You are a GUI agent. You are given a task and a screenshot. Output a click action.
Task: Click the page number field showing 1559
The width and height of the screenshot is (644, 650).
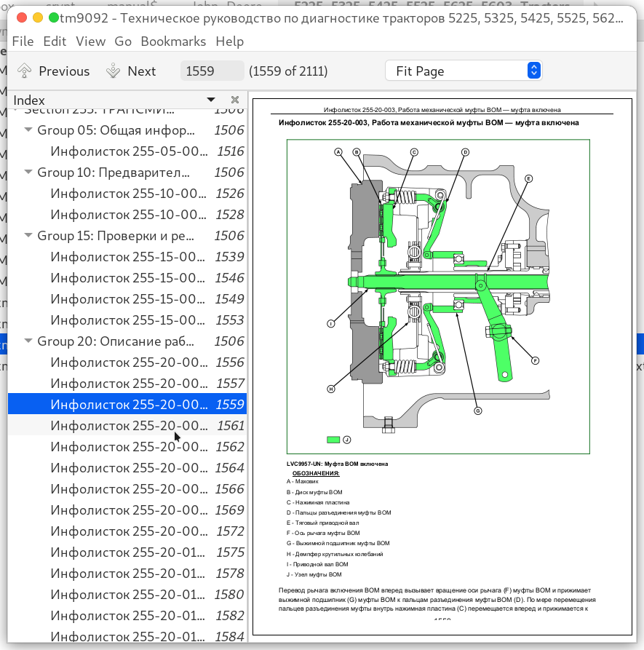pos(212,71)
